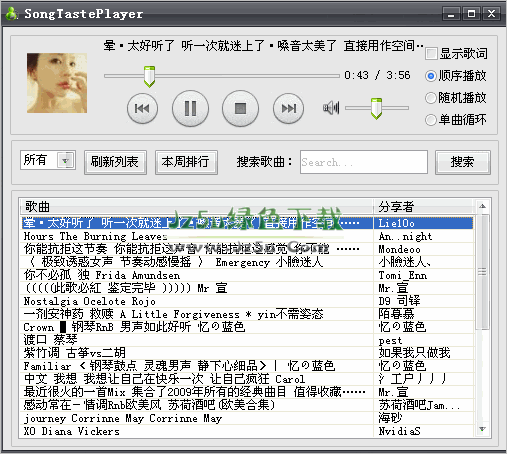This screenshot has width=507, height=454.
Task: Click the album cover thumbnail
Action: click(x=57, y=83)
